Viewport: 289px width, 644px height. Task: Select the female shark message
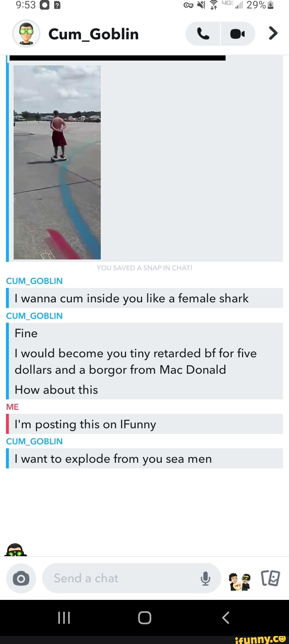click(144, 298)
